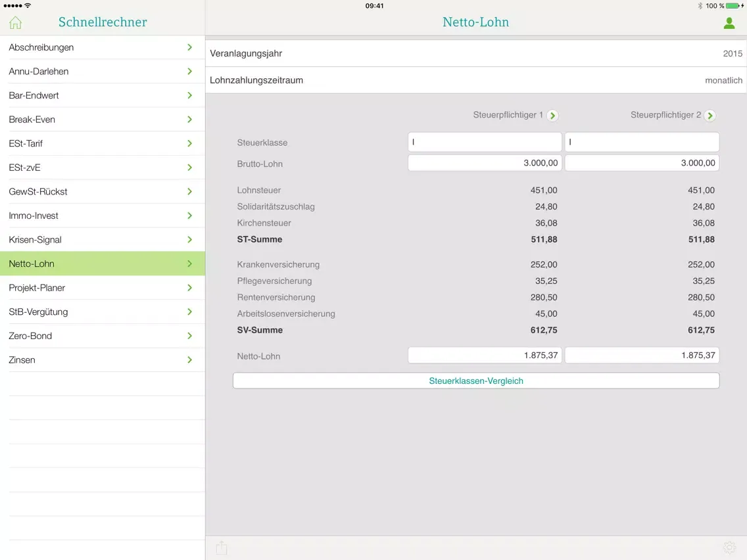This screenshot has width=747, height=560.
Task: Expand chevron on Break-Even row
Action: click(189, 120)
